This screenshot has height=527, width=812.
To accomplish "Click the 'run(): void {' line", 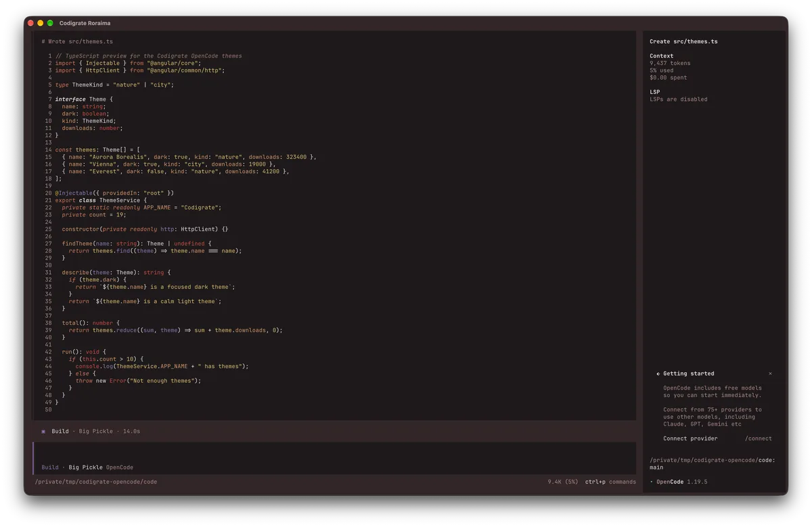I will [x=84, y=352].
